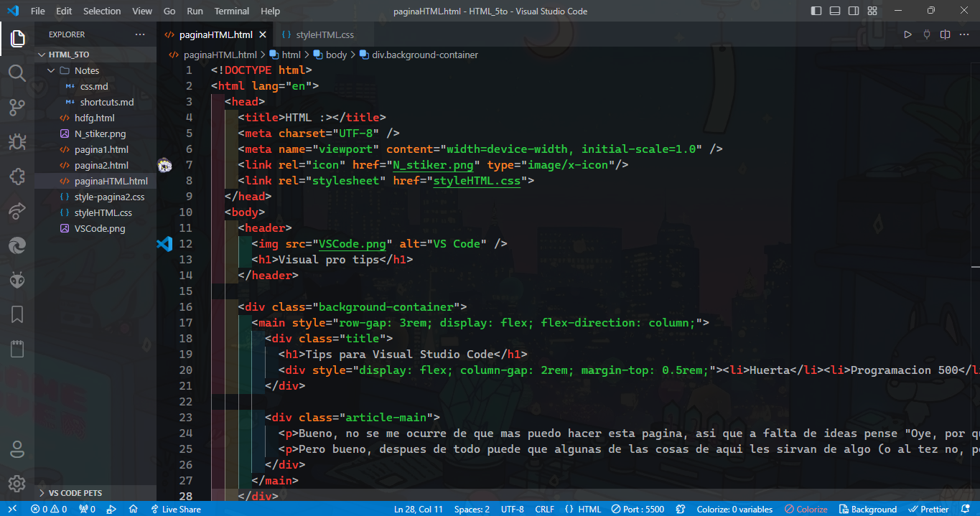
Task: Open the Search view in activity bar
Action: [17, 72]
